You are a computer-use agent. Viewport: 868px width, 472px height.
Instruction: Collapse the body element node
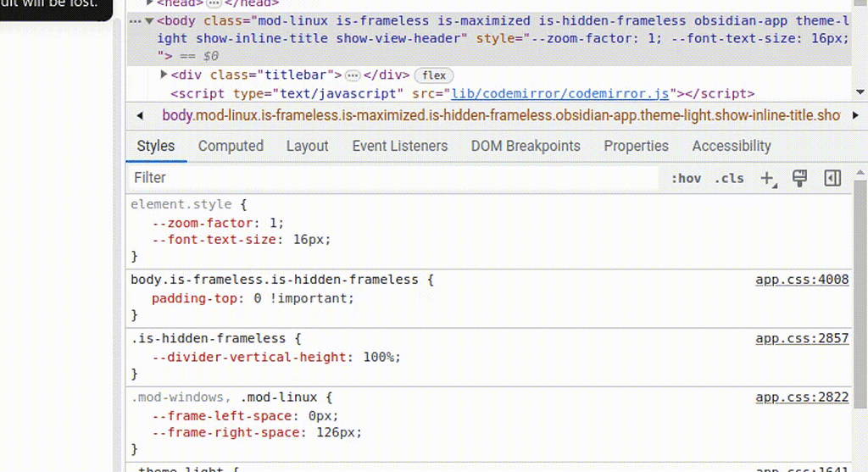click(x=149, y=21)
